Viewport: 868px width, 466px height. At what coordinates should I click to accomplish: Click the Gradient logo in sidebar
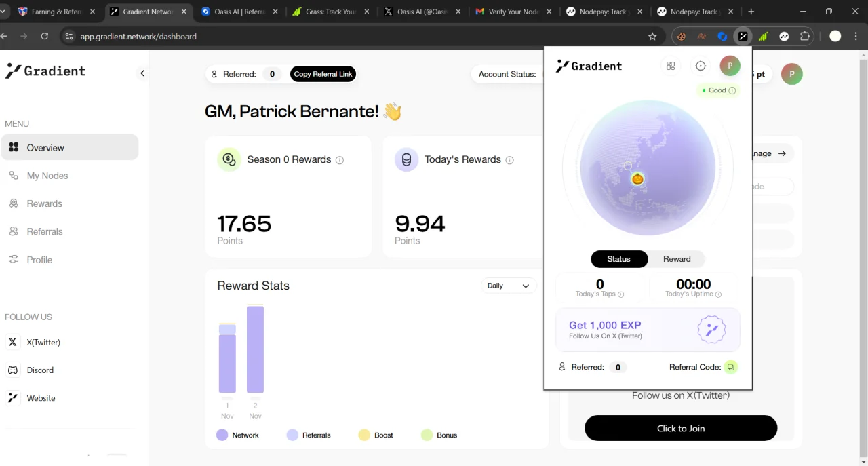(x=45, y=71)
